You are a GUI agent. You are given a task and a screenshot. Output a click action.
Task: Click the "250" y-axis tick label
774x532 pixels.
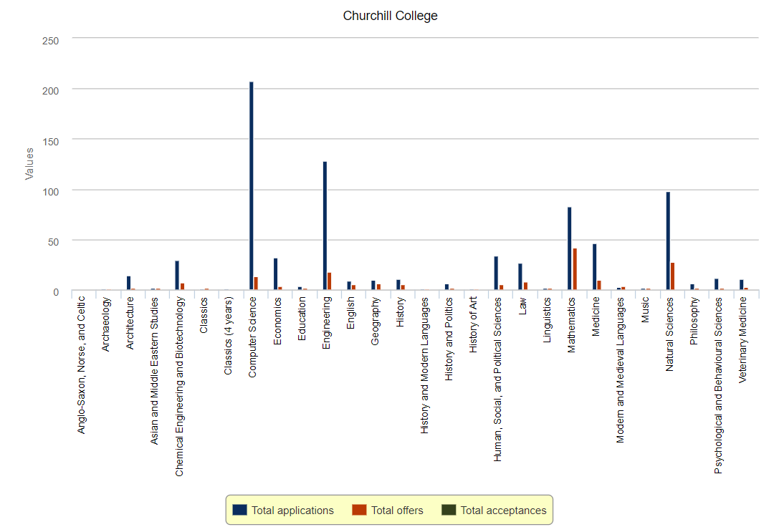pyautogui.click(x=50, y=41)
